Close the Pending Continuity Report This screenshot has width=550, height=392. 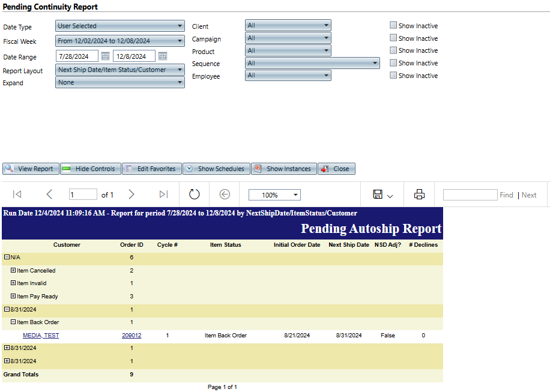[336, 169]
